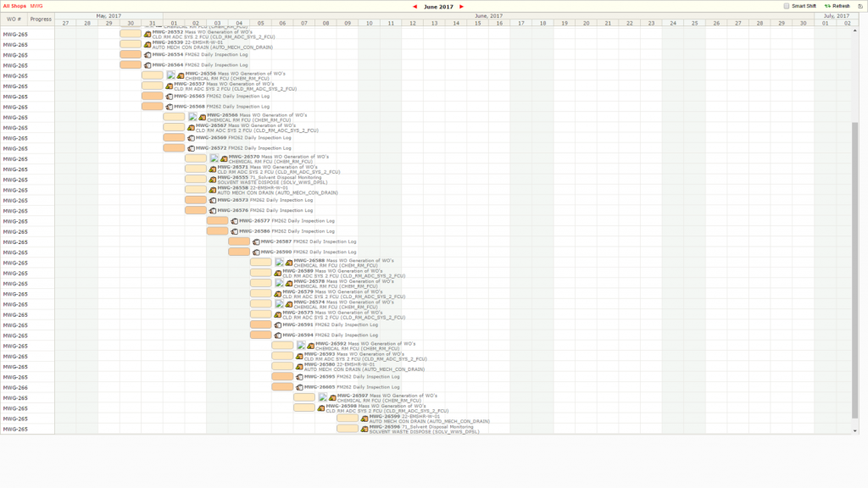Image resolution: width=868 pixels, height=488 pixels.
Task: Go to the next month with the red right arrow
Action: coord(462,7)
